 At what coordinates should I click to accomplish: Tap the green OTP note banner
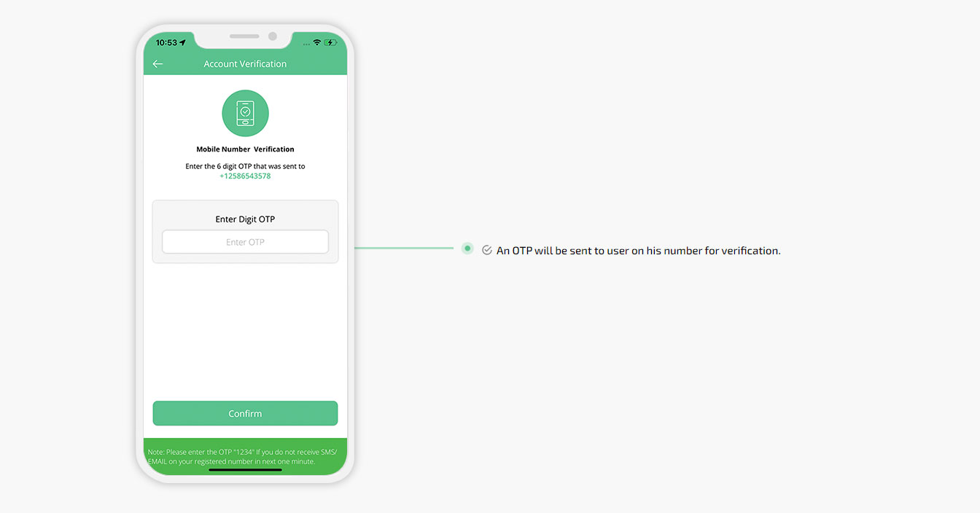245,457
